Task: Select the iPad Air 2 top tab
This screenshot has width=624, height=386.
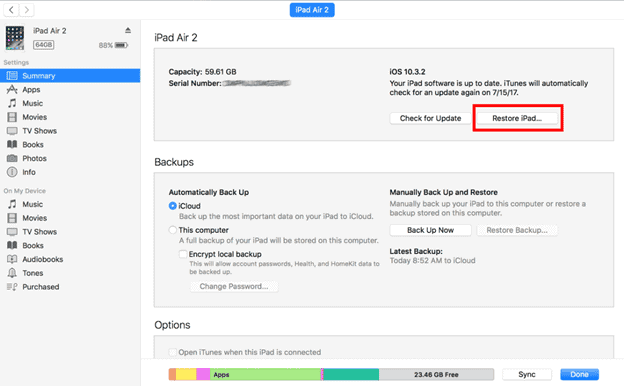Action: 312,10
